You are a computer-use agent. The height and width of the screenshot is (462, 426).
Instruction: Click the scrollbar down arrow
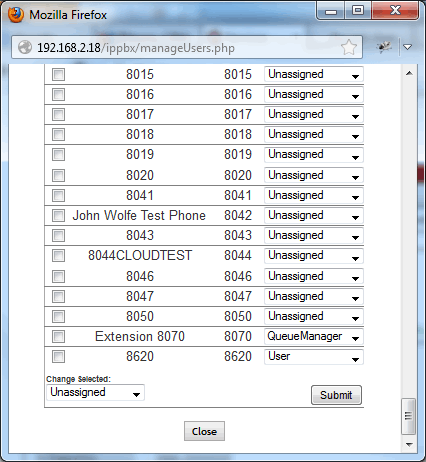(x=409, y=445)
